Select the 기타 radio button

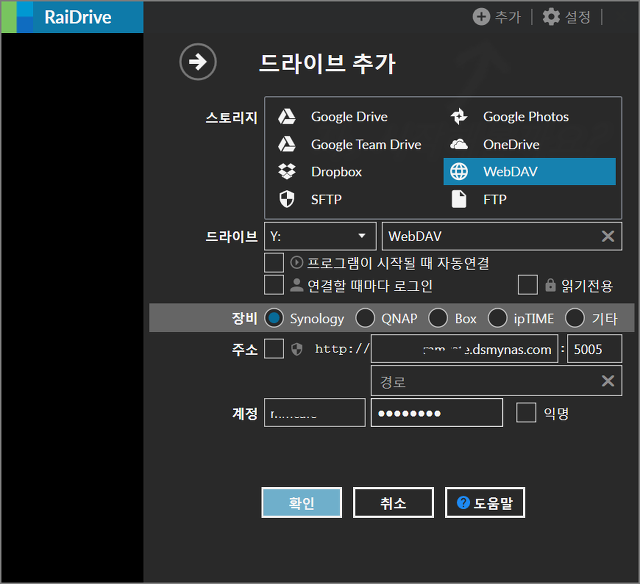575,318
